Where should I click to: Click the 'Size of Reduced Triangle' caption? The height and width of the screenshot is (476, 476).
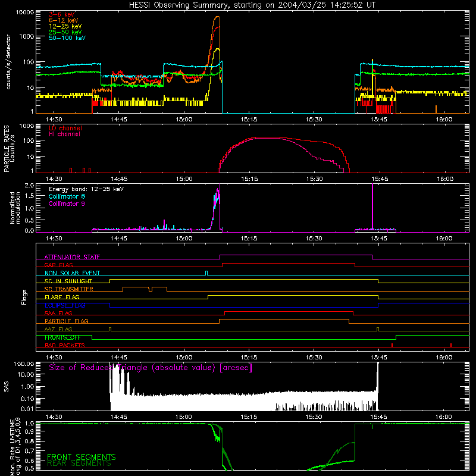[151, 368]
